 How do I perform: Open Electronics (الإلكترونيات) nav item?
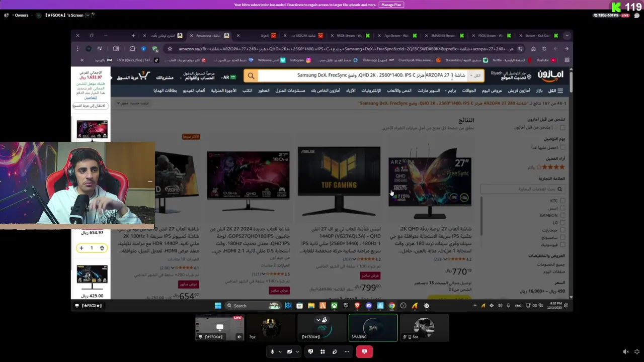(x=371, y=90)
